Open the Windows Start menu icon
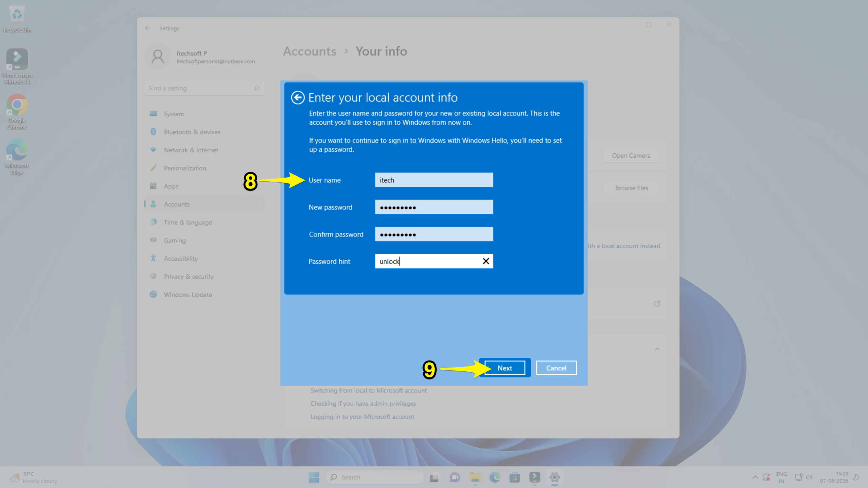This screenshot has width=868, height=488. (314, 477)
